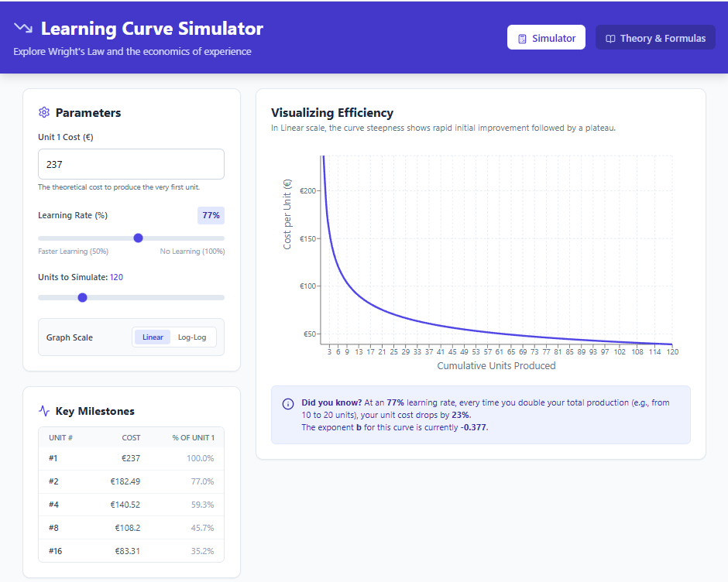Select Log-Log graph scale
This screenshot has width=728, height=582.
click(x=192, y=337)
